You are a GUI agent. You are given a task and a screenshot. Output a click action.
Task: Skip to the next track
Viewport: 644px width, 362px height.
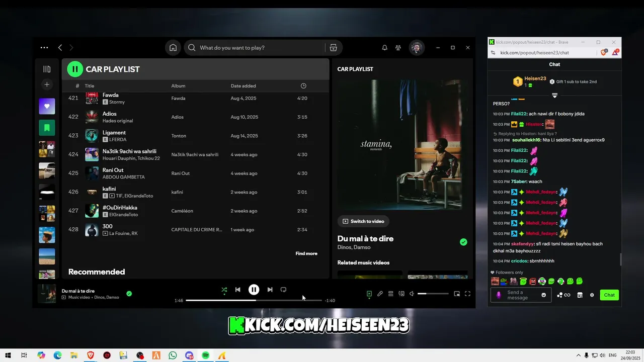click(270, 290)
